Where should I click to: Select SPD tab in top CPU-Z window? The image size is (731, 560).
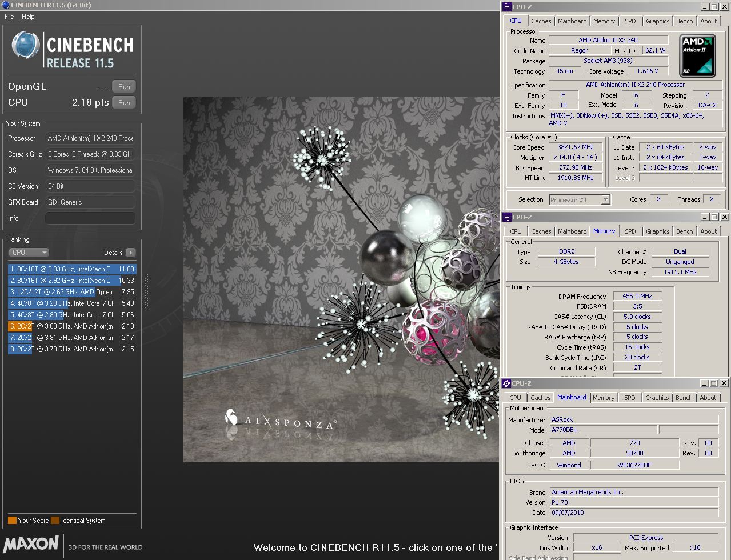tap(630, 21)
